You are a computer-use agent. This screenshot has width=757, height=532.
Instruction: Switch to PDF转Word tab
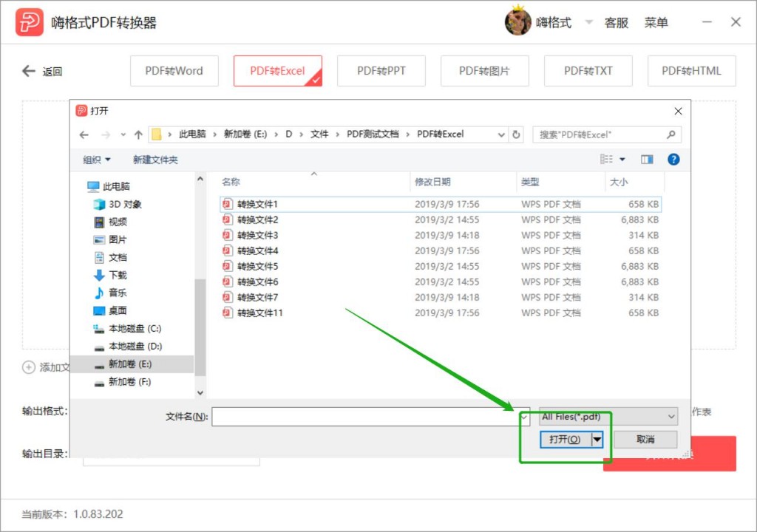point(174,71)
